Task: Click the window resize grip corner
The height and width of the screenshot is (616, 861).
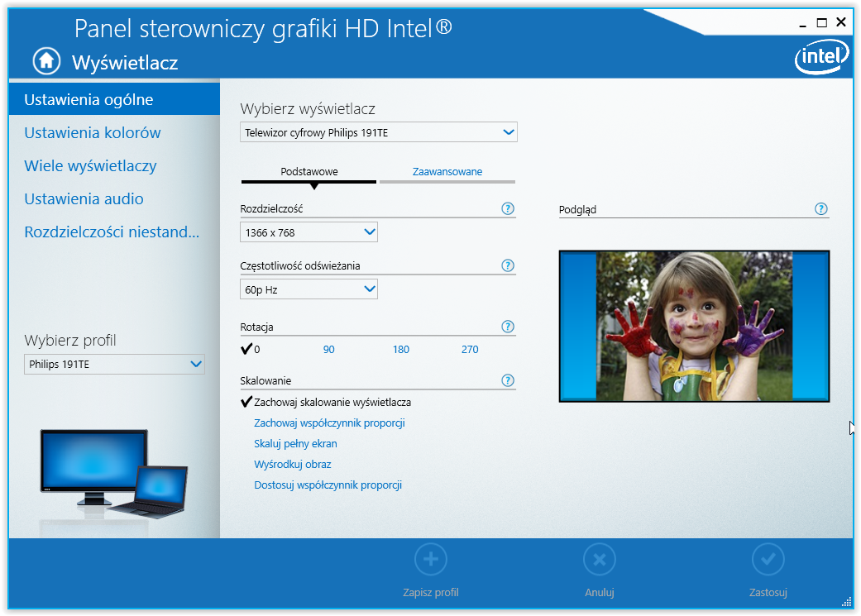Action: click(847, 602)
